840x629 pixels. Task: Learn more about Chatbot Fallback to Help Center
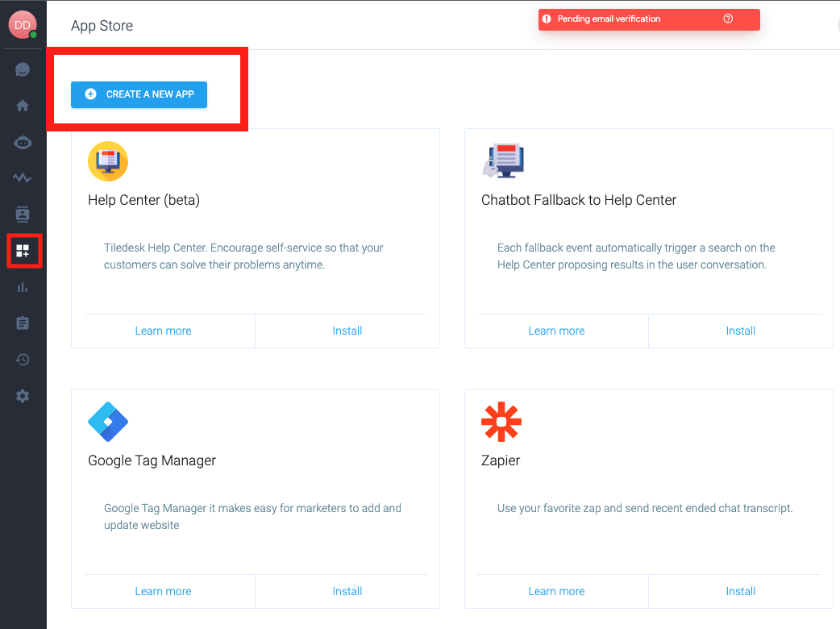[556, 331]
